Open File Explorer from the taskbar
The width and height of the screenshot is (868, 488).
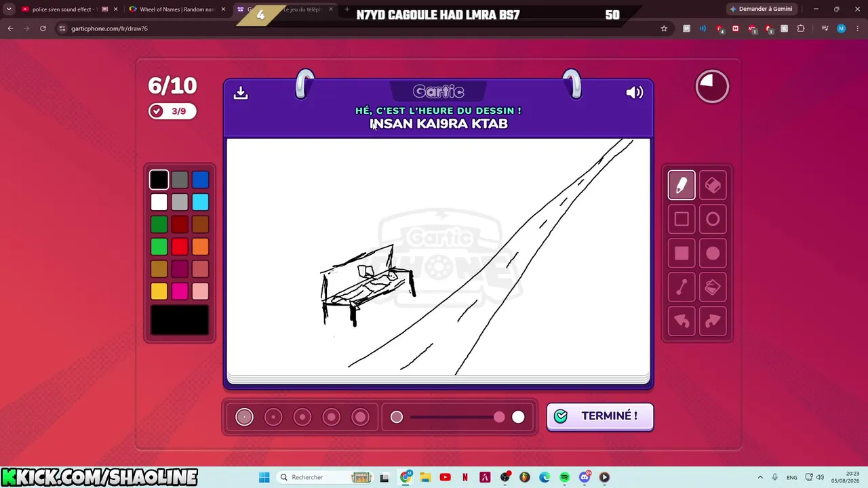click(x=425, y=477)
